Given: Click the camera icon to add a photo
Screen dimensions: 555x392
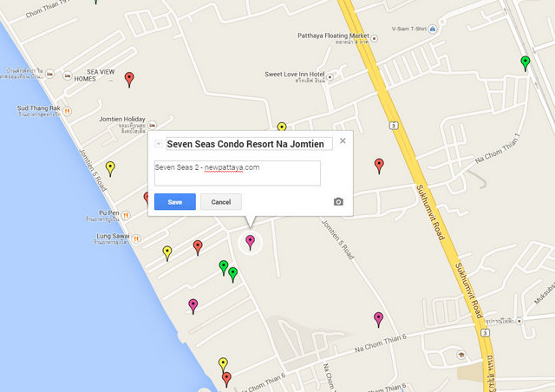Looking at the screenshot, I should 338,201.
